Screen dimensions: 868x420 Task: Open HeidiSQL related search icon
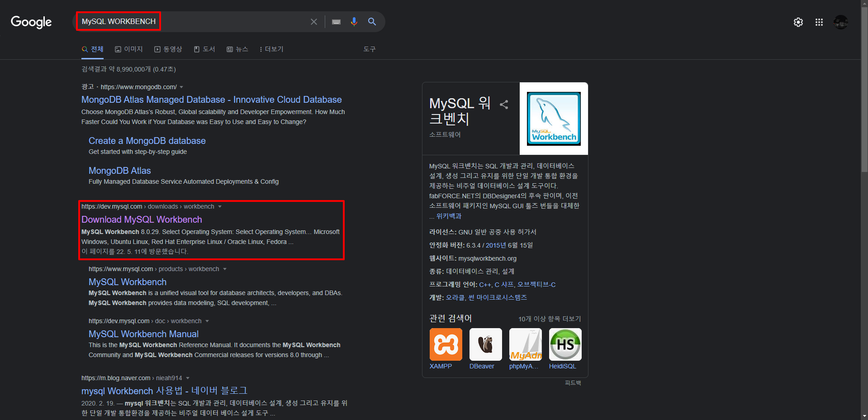565,344
